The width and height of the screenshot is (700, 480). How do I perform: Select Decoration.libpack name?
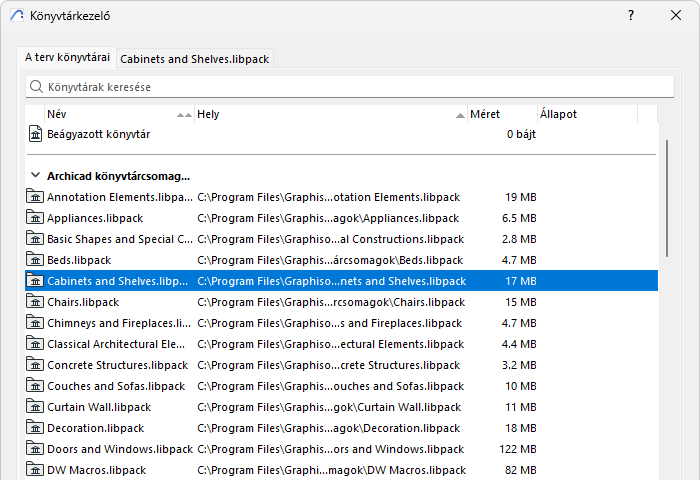point(96,428)
